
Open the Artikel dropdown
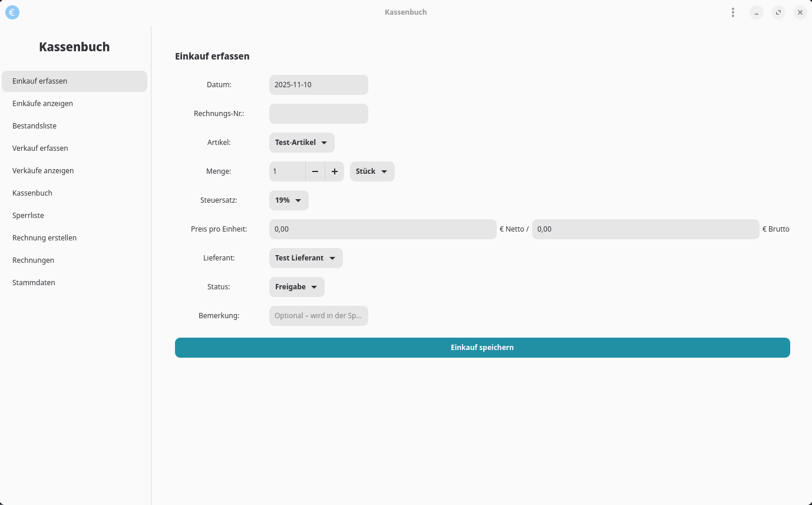(x=301, y=143)
